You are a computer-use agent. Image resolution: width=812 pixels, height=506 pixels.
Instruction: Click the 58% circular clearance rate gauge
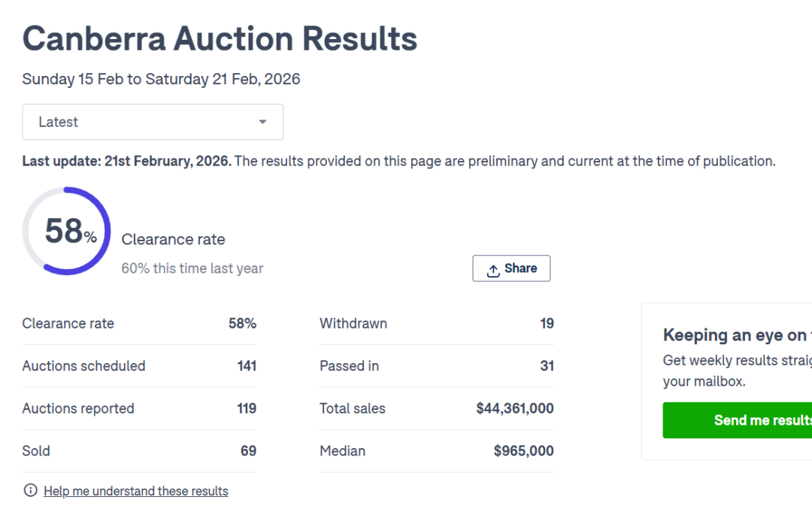click(x=67, y=231)
